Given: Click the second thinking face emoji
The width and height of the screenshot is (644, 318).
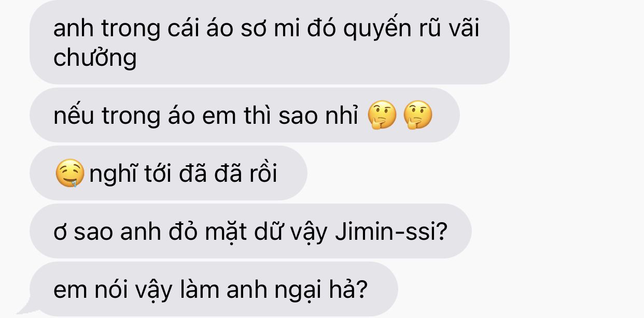Looking at the screenshot, I should (418, 117).
